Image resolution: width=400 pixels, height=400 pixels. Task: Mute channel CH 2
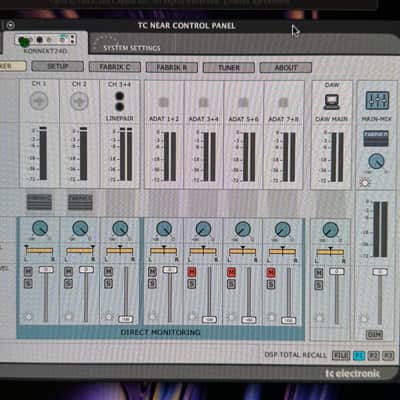[x=68, y=272]
